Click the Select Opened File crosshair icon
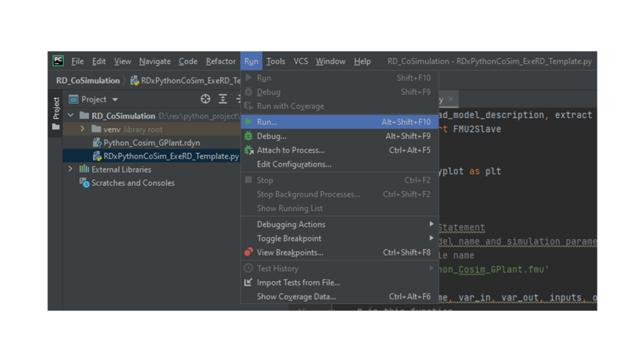Image resolution: width=644 pixels, height=362 pixels. coord(206,99)
